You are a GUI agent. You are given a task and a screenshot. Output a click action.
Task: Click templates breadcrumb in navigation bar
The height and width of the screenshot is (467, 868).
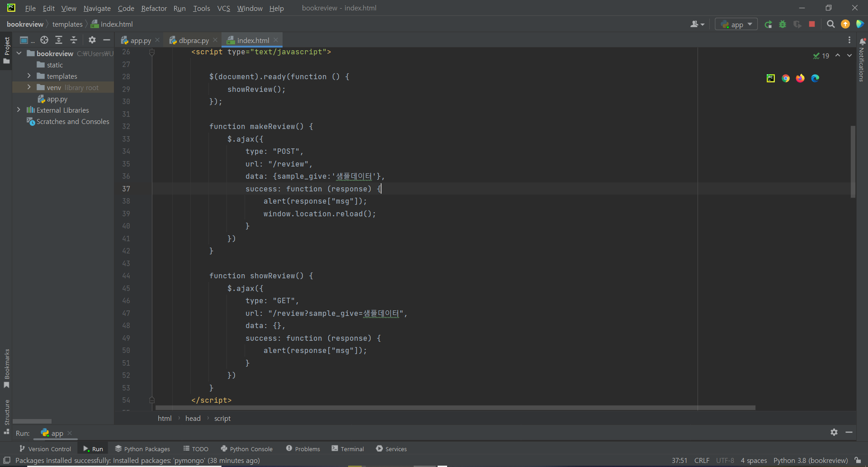pos(67,24)
